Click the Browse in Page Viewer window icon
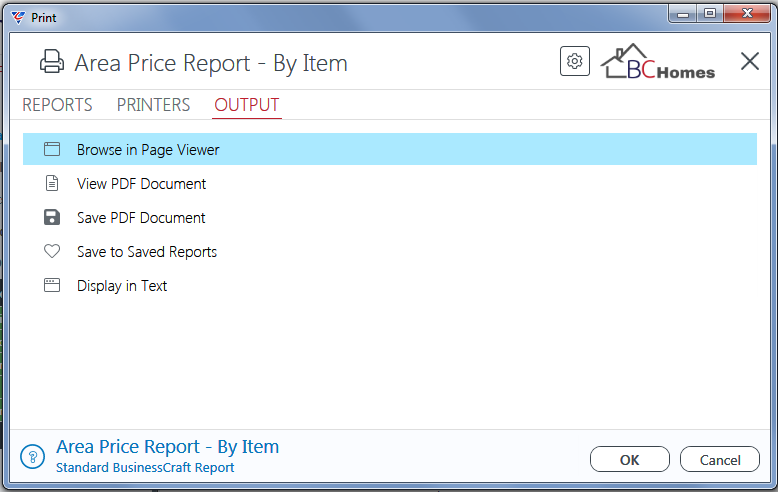This screenshot has width=778, height=492. (52, 149)
